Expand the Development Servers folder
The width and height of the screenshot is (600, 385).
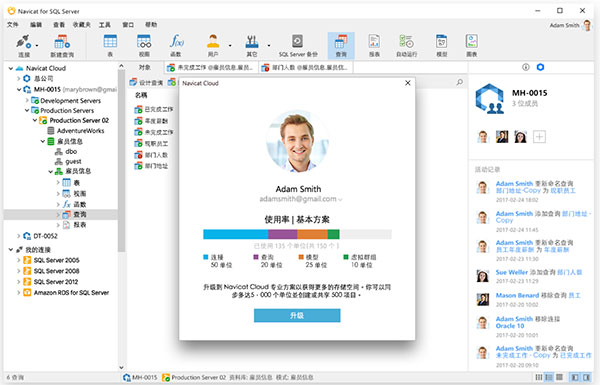[x=27, y=100]
